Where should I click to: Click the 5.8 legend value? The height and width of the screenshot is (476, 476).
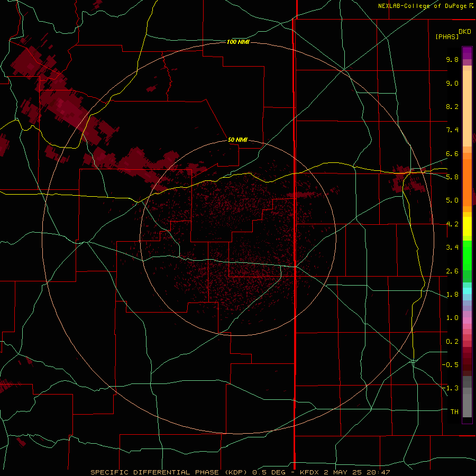click(452, 177)
